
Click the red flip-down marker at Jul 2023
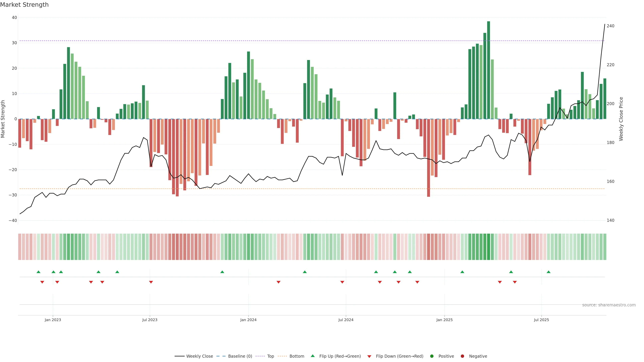pos(151,282)
